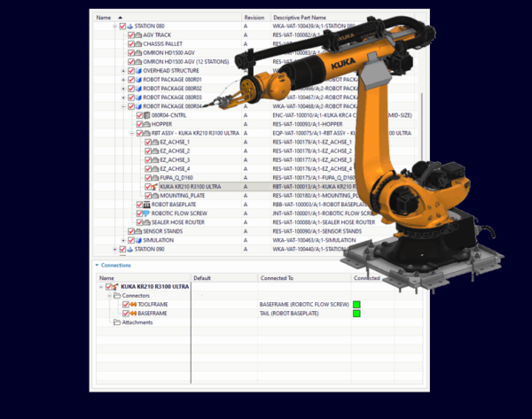The image size is (532, 419).
Task: Click the green Connected status for TOOLFRAME
Action: 357,305
